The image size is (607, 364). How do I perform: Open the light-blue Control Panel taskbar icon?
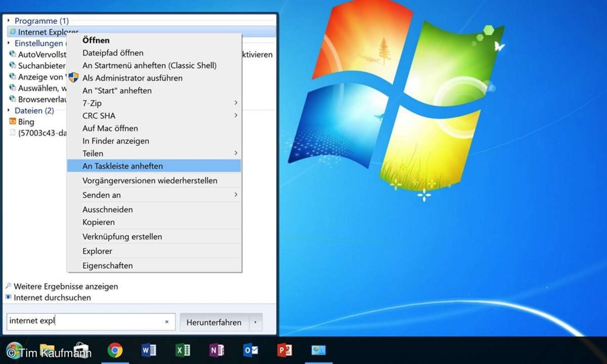pyautogui.click(x=319, y=350)
